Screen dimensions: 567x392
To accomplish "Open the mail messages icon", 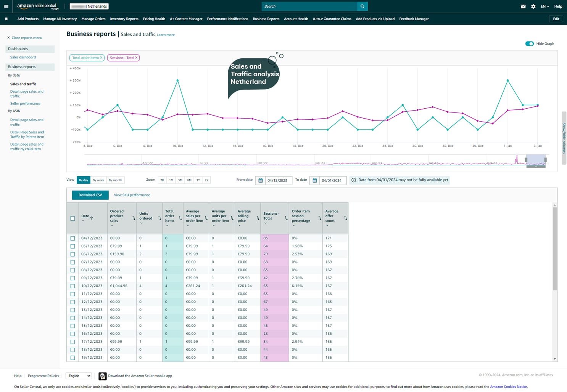I will click(x=523, y=6).
